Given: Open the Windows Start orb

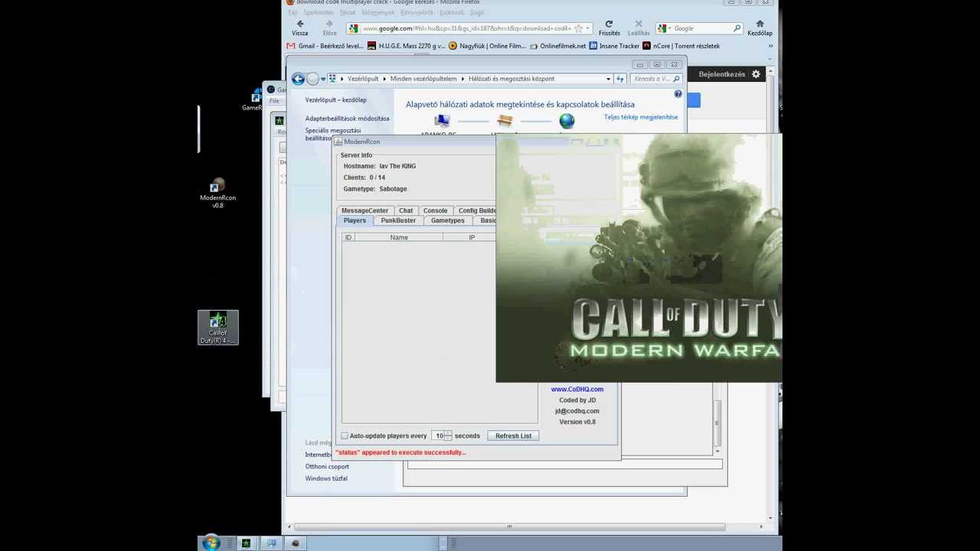Looking at the screenshot, I should coord(211,543).
